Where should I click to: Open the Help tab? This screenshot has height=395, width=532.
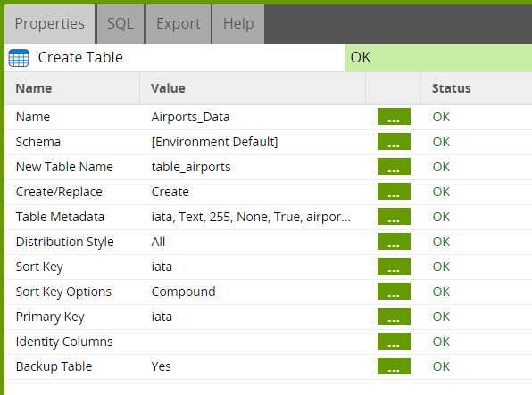click(238, 24)
